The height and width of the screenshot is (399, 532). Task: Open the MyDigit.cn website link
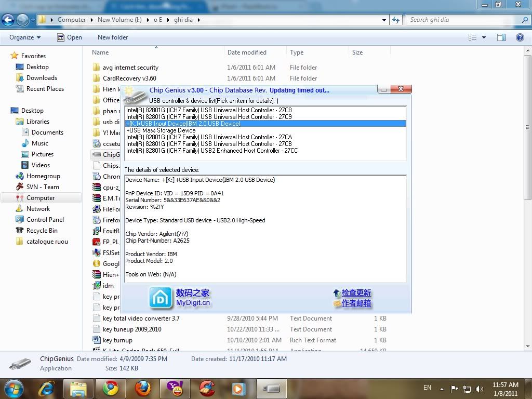tap(193, 302)
